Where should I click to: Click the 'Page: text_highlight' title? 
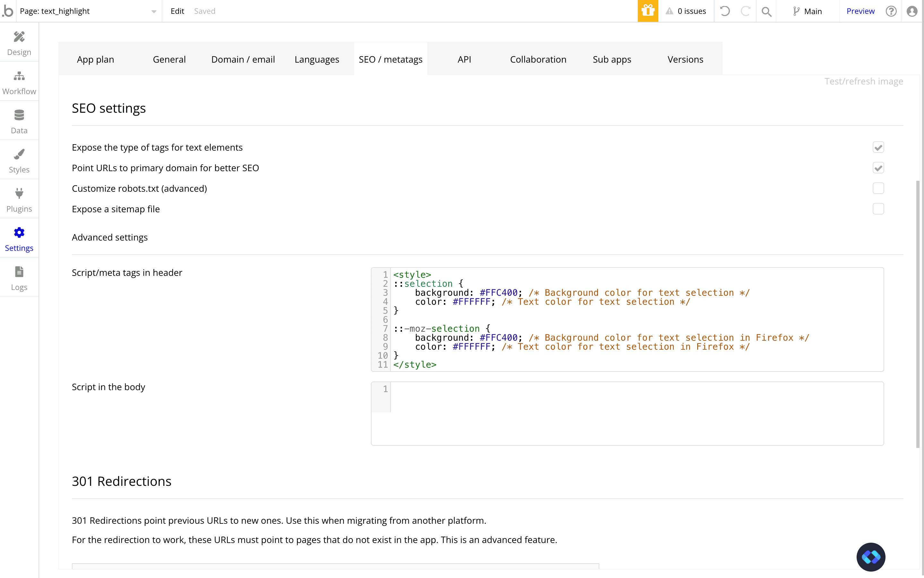[55, 11]
